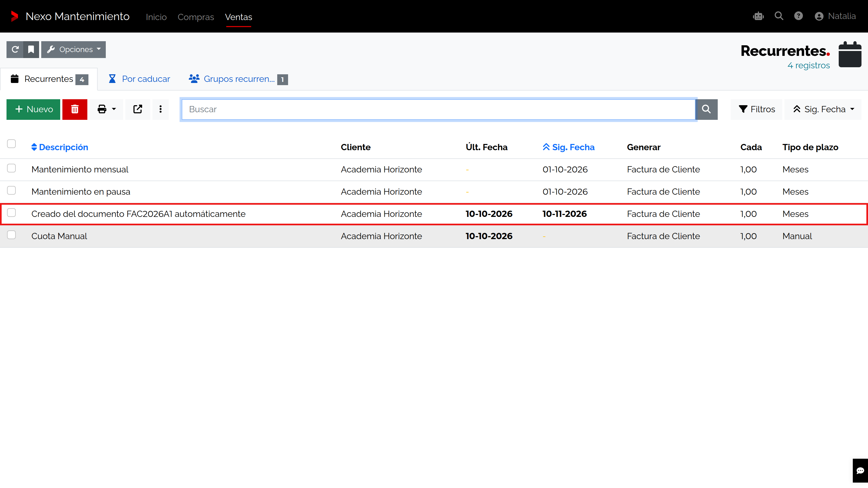Open the help question mark icon

point(798,16)
